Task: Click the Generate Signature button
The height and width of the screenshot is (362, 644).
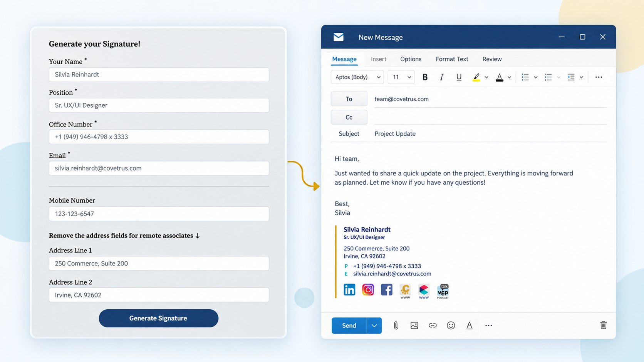Action: (x=158, y=318)
